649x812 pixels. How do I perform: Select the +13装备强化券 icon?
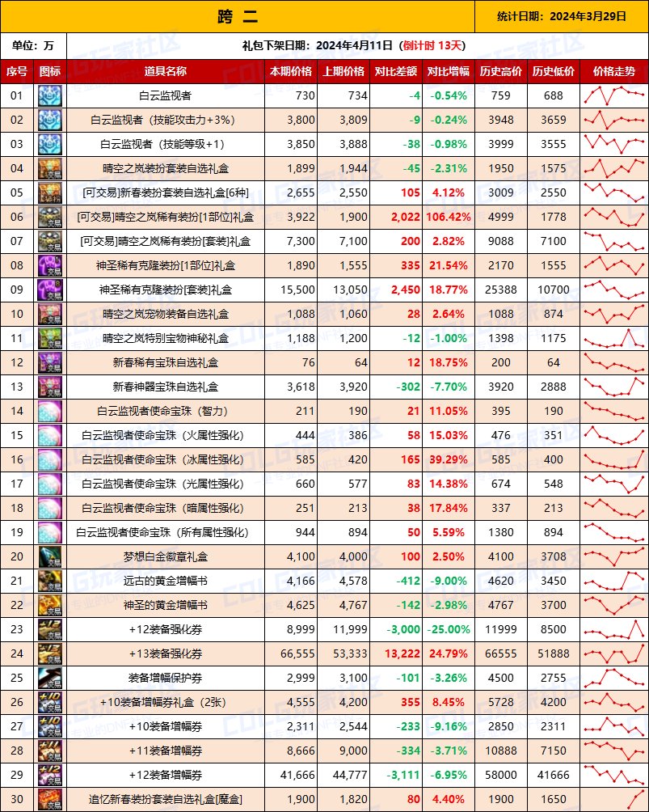49,654
